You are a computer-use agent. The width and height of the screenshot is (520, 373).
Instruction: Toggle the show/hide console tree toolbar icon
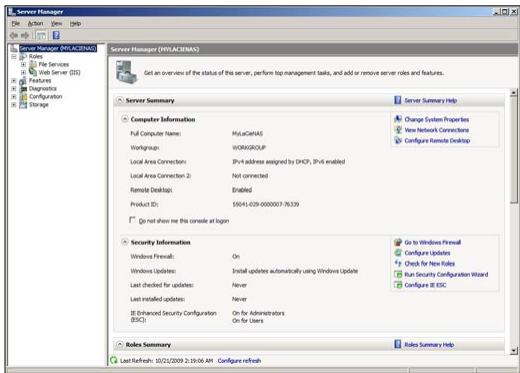41,35
